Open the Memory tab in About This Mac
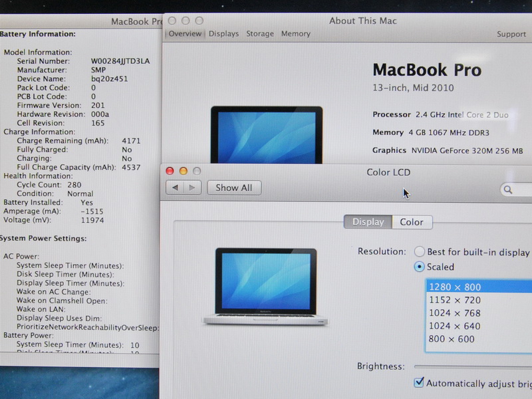The height and width of the screenshot is (399, 532). pos(295,34)
